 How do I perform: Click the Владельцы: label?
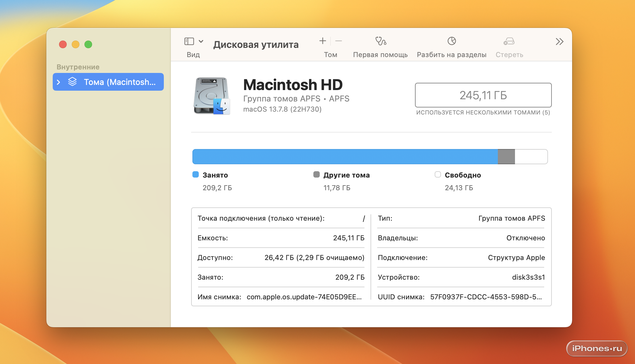[398, 238]
